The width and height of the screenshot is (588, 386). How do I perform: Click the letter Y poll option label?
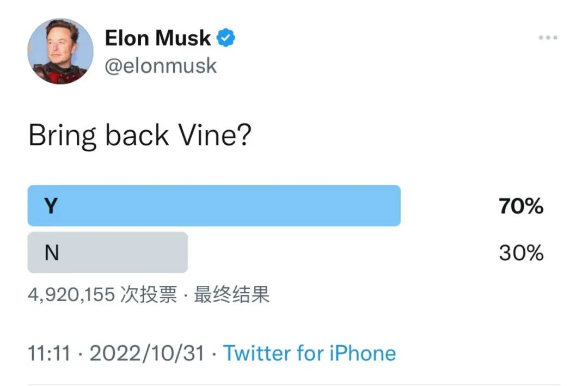[51, 206]
